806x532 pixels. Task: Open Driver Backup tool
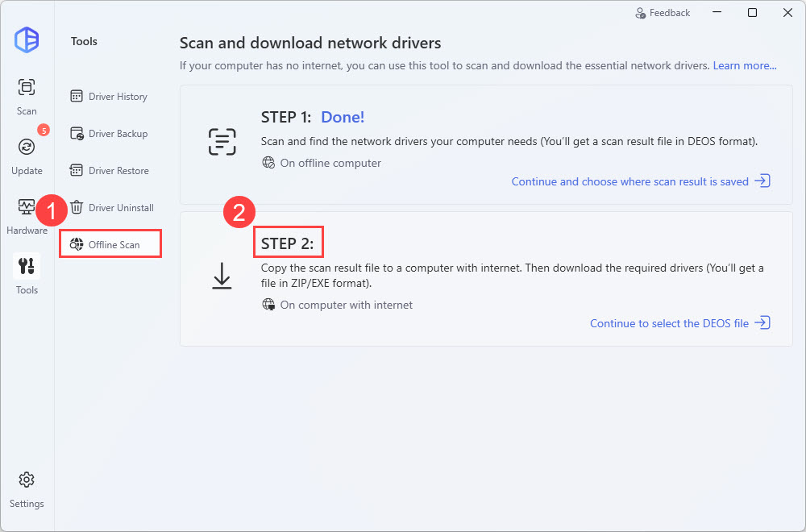click(110, 134)
